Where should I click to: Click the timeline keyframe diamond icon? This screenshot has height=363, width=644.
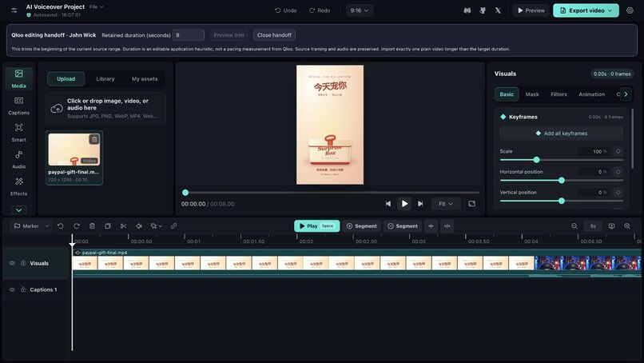tap(139, 226)
